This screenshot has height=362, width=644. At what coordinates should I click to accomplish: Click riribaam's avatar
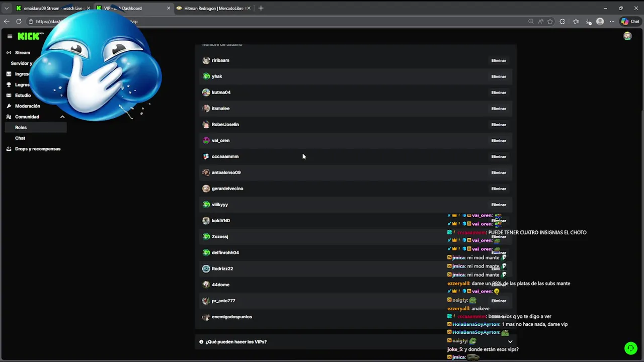pos(206,60)
